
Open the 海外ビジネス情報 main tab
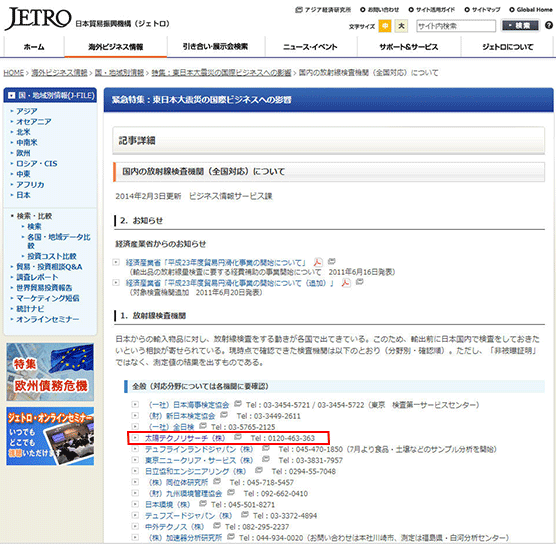116,47
